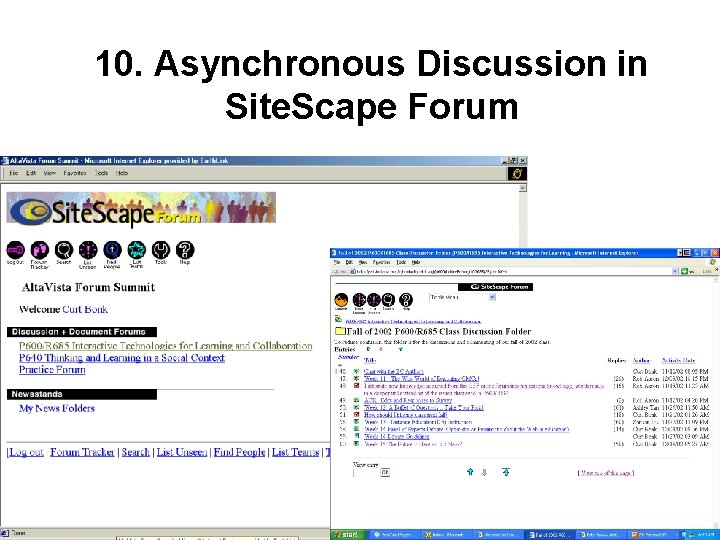Click the red entry icon in row 51
The image size is (720, 540).
pos(356,415)
